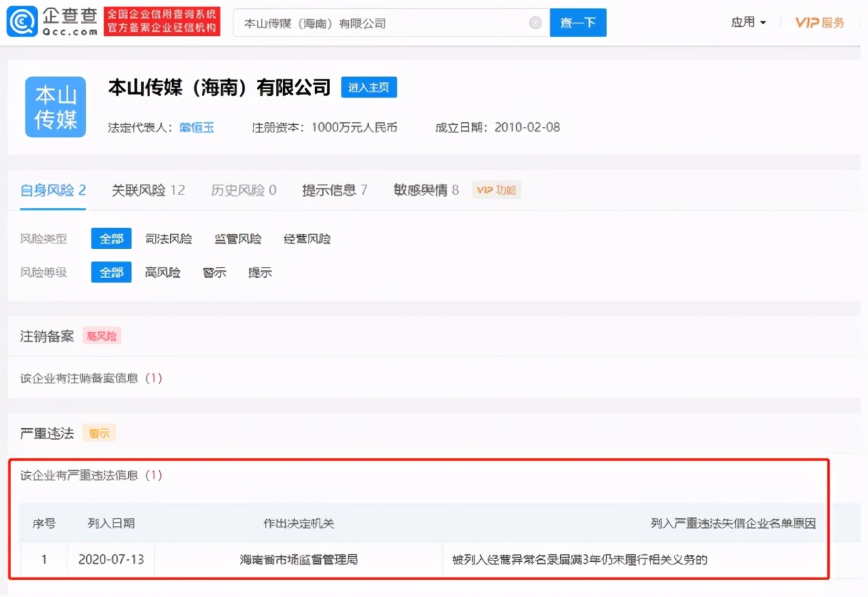Select the 高风险 risk level filter
The image size is (868, 597).
point(163,272)
